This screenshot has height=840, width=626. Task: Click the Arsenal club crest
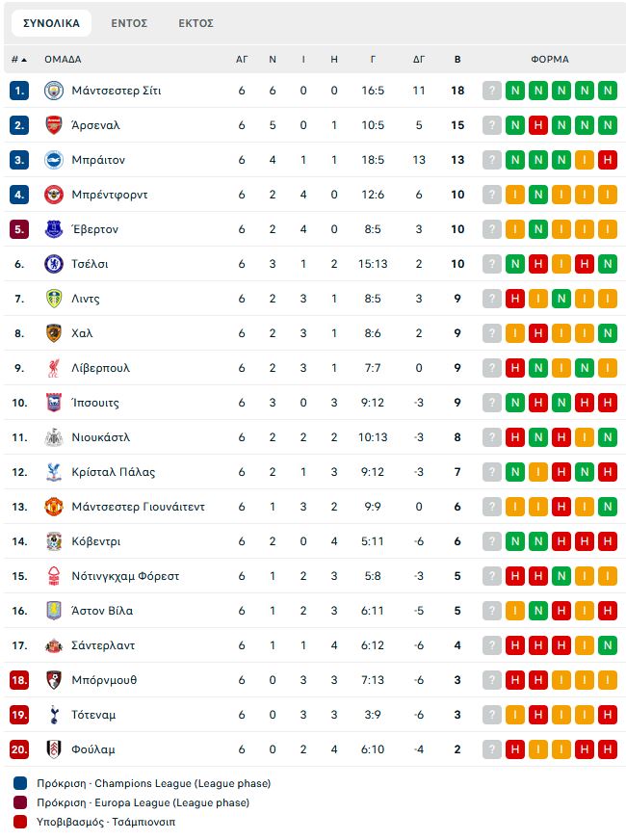[54, 125]
